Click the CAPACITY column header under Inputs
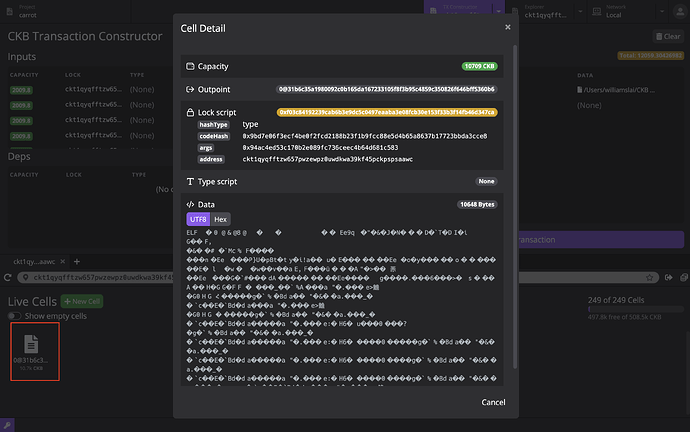 (x=24, y=75)
